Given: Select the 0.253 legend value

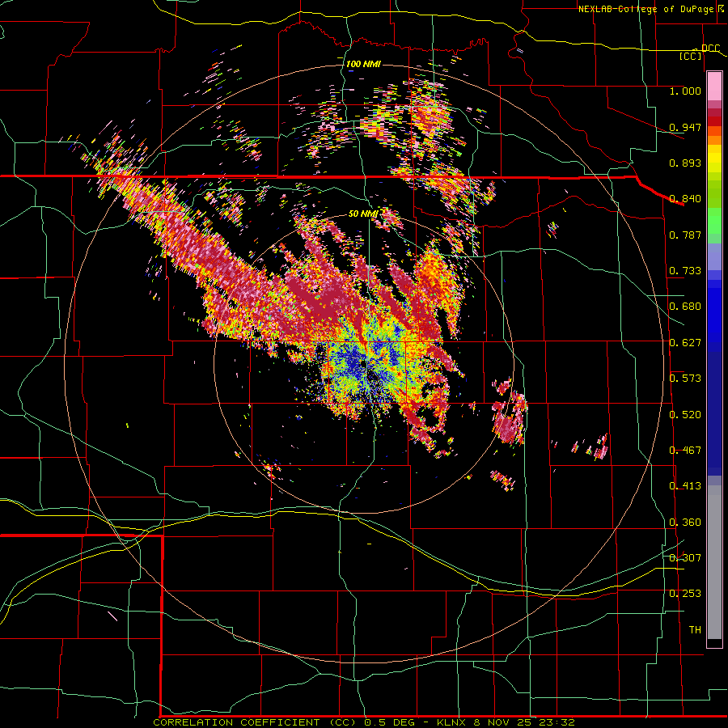Looking at the screenshot, I should tap(685, 594).
